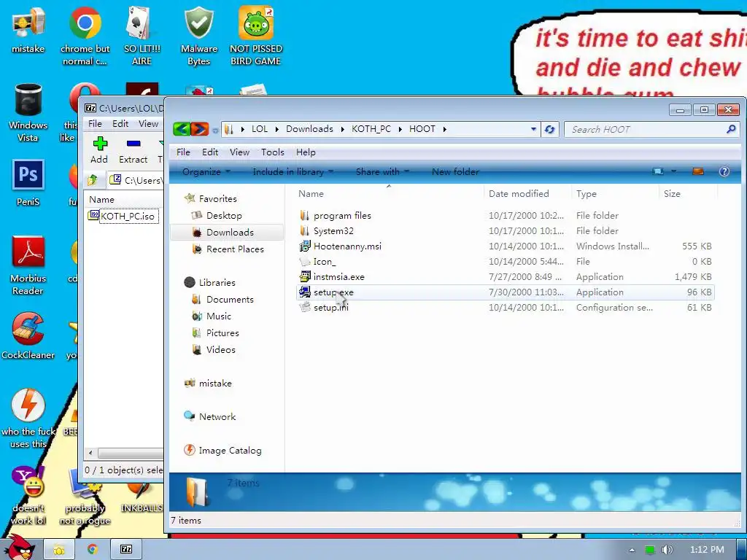This screenshot has height=560, width=747.
Task: Click the Explorer back arrow button
Action: (182, 129)
